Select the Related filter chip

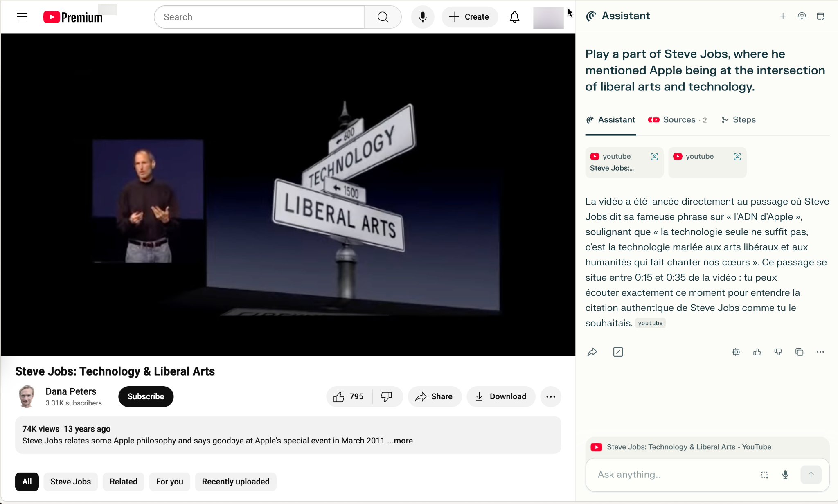(x=124, y=482)
